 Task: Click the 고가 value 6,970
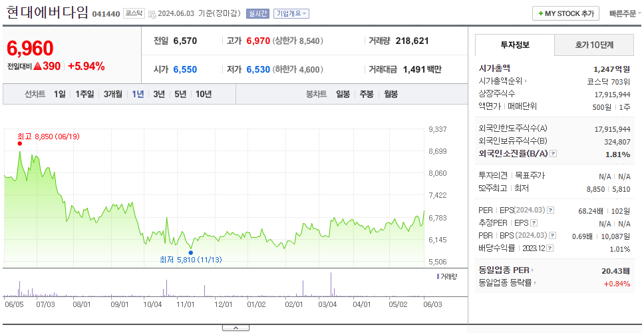tap(258, 41)
